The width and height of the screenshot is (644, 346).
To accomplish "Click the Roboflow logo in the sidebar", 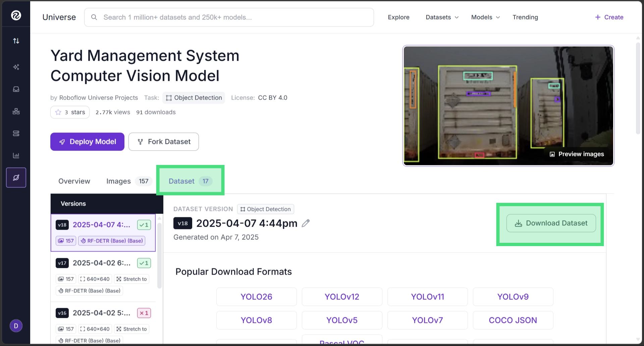I will click(16, 15).
